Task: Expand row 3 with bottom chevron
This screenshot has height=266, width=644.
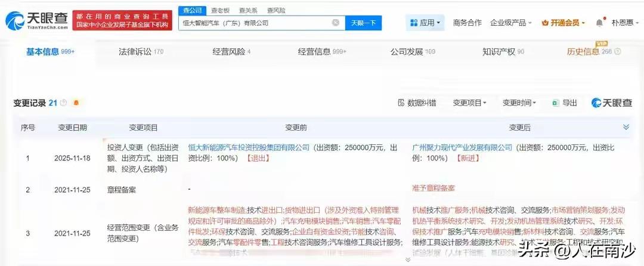Action: tap(408, 259)
